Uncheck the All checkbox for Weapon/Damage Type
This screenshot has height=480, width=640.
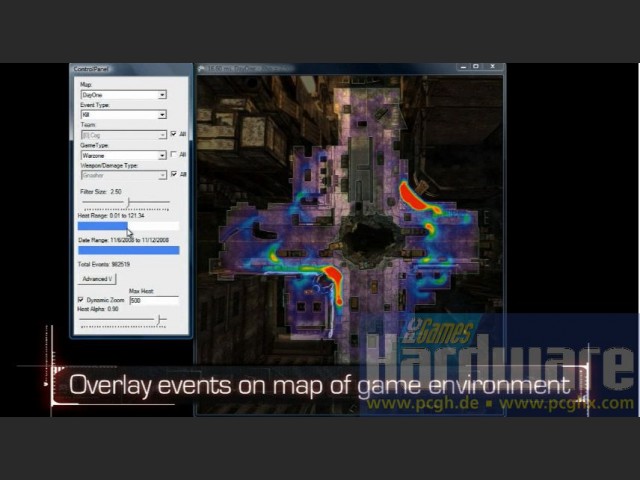pyautogui.click(x=173, y=174)
